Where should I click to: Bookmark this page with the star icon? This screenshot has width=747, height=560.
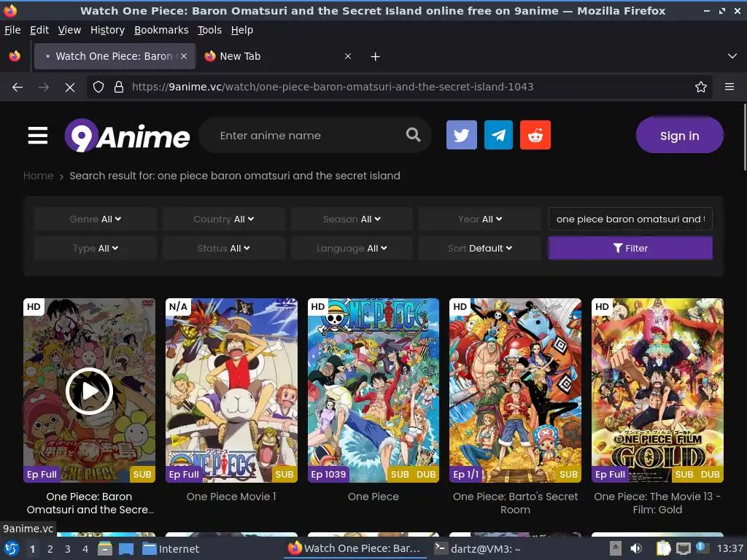coord(701,87)
